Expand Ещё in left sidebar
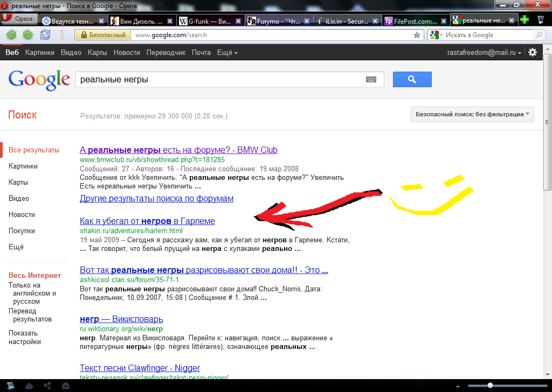Viewport: 552px width, 392px height. tap(16, 247)
